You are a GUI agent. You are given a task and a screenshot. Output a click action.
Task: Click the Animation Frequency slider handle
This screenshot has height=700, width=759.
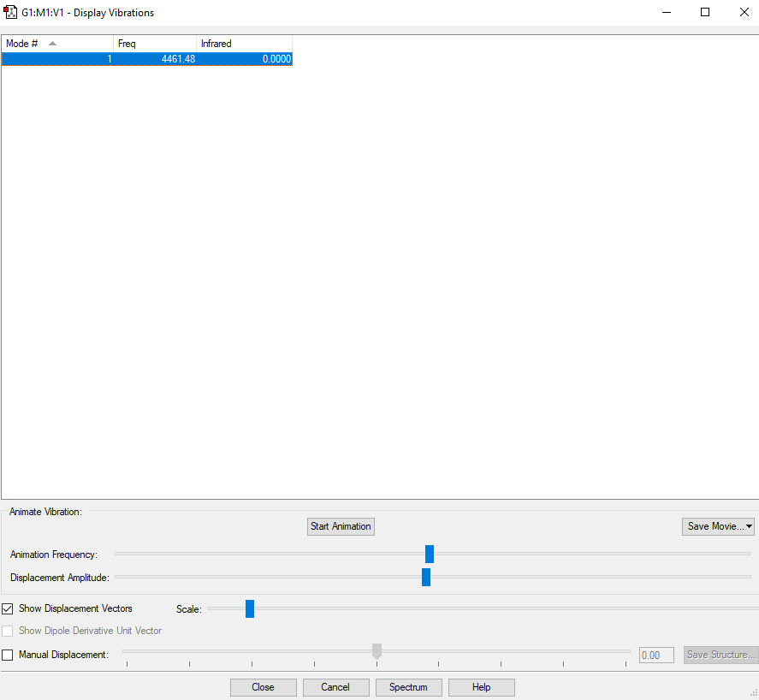(x=430, y=554)
